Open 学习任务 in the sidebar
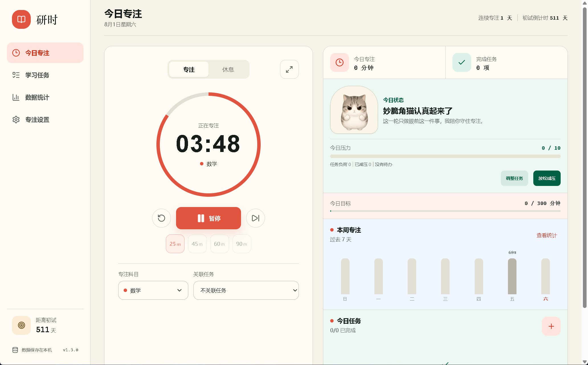This screenshot has height=365, width=588. (45, 75)
